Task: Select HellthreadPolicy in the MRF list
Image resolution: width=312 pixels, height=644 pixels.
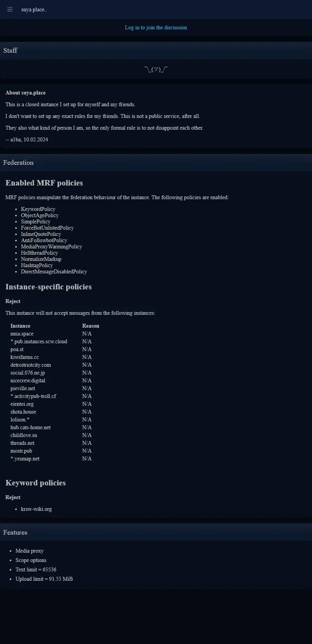Action: coord(39,253)
